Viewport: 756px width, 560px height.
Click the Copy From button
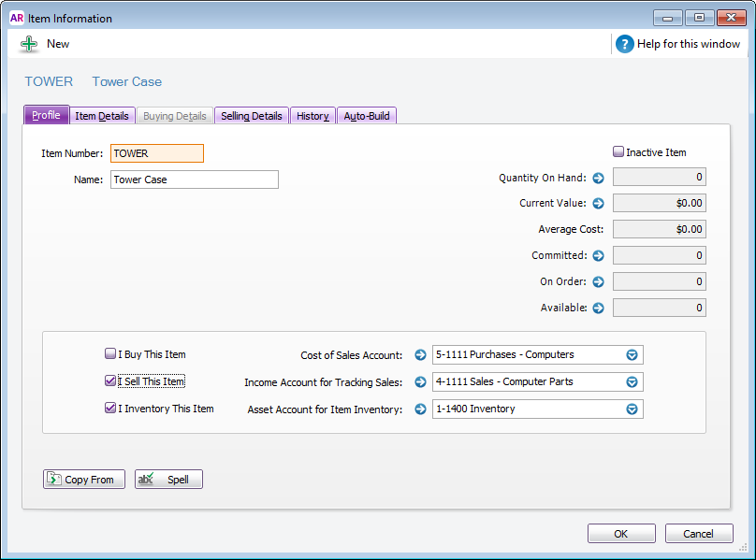click(84, 480)
